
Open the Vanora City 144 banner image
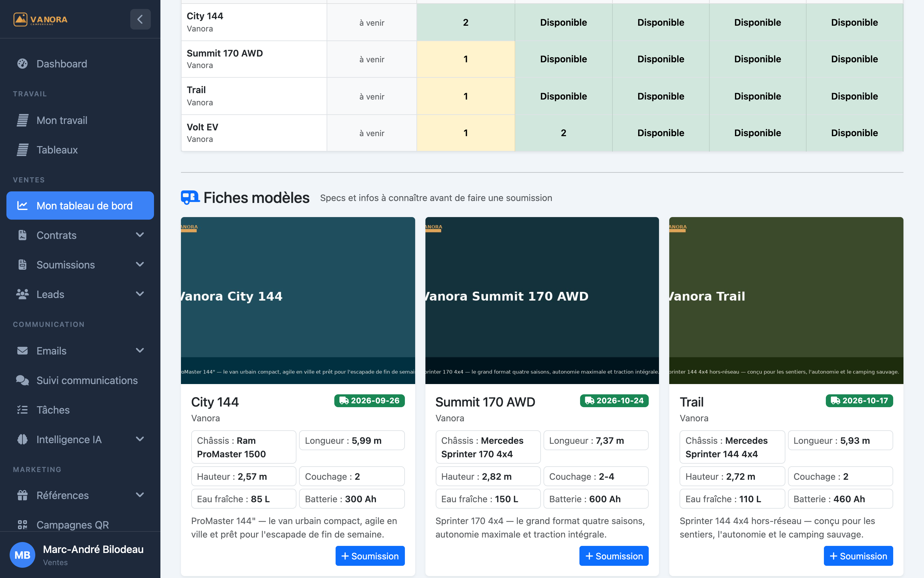pyautogui.click(x=298, y=301)
